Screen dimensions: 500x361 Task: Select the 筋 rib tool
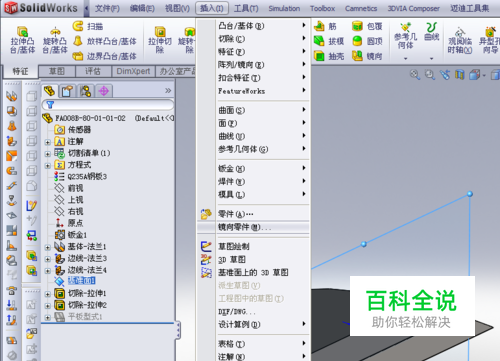tap(325, 26)
